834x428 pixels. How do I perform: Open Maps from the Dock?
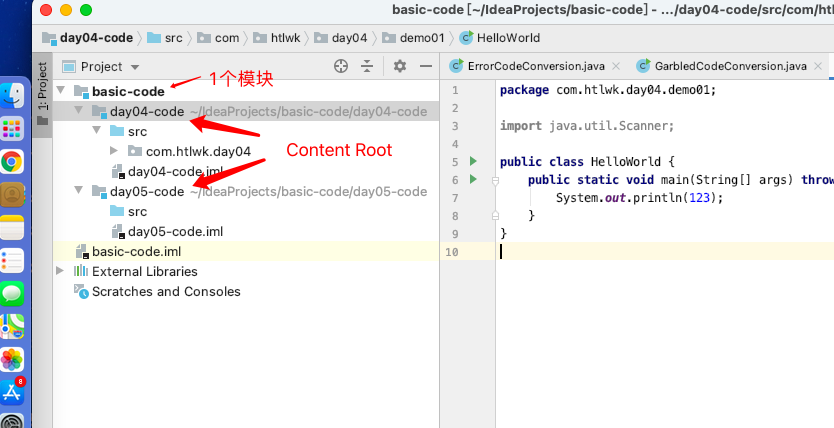(x=12, y=326)
